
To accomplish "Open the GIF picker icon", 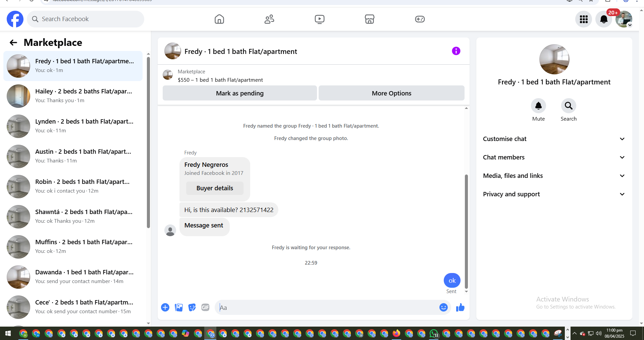I will coord(205,307).
